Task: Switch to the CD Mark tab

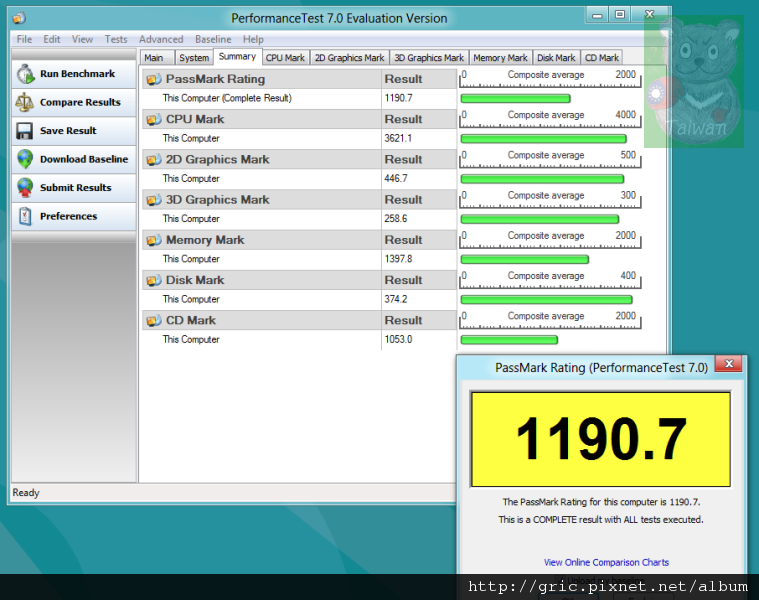Action: [x=602, y=58]
